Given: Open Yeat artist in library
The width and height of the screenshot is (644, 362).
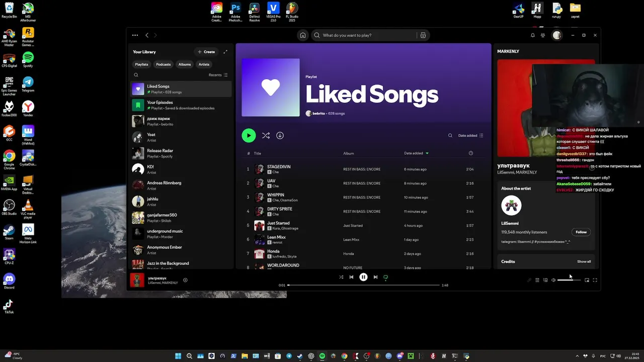Looking at the screenshot, I should [181, 137].
